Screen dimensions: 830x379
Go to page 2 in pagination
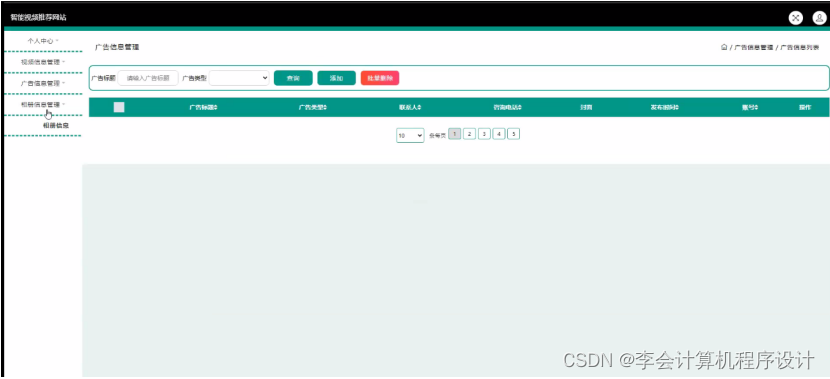click(x=469, y=134)
